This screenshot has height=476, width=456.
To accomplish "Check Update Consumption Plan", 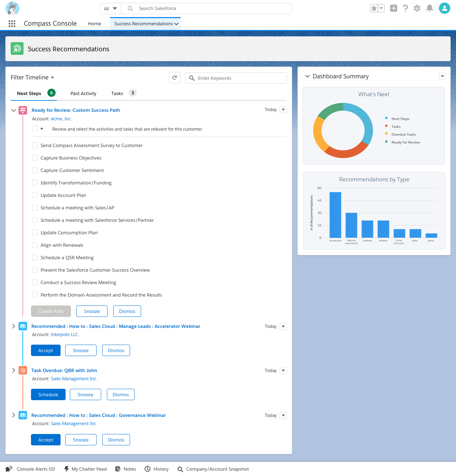I will (35, 232).
